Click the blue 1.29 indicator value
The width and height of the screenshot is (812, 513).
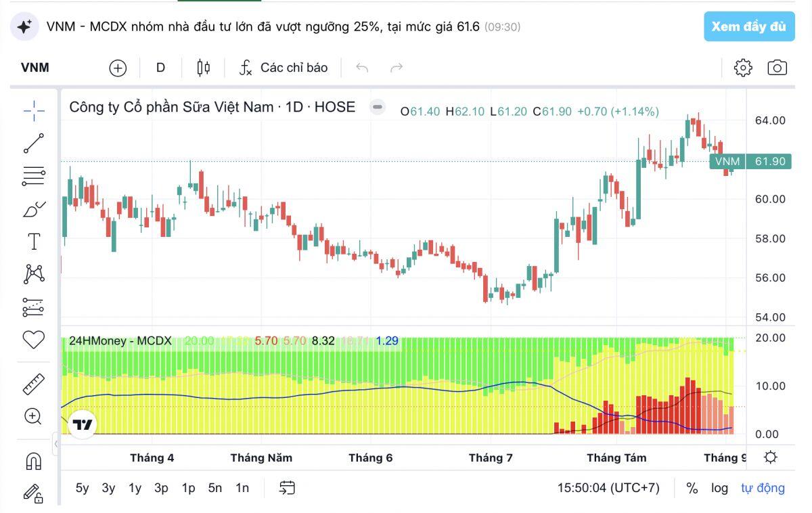click(x=387, y=341)
